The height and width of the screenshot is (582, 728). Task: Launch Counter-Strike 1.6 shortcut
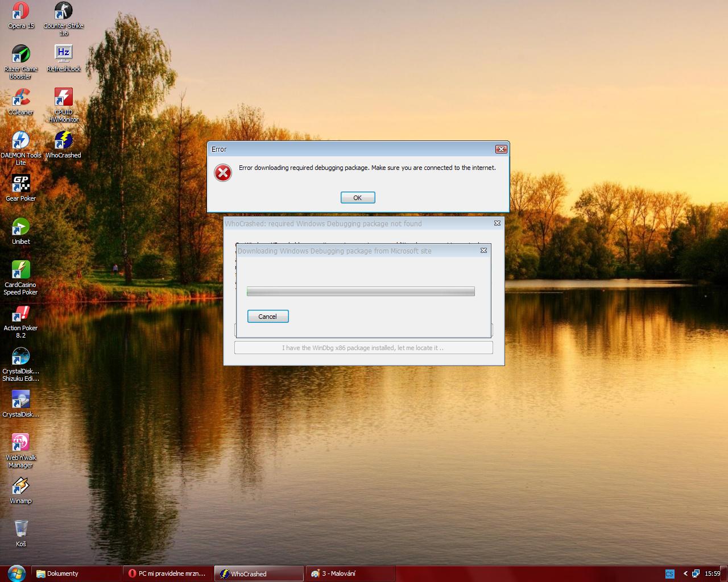(63, 11)
